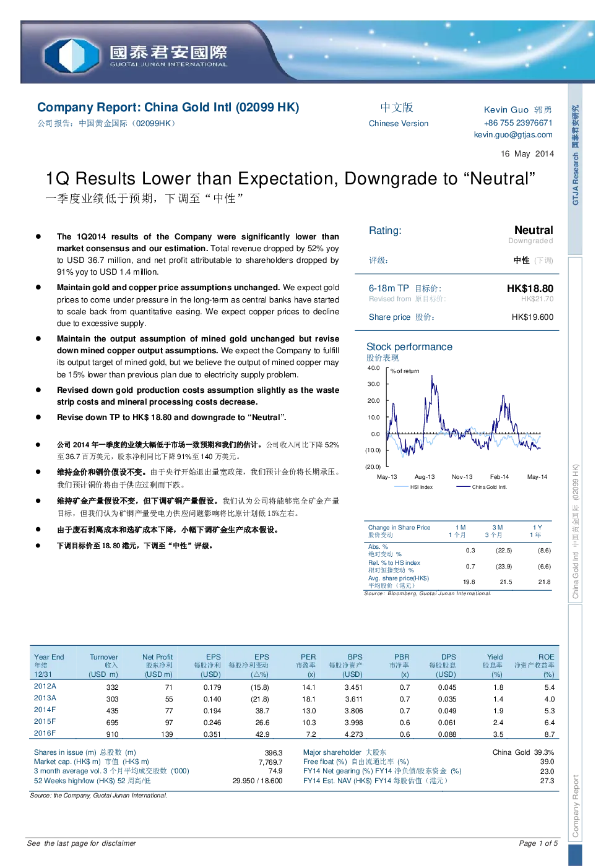
Task: Click the 1M Abs. % value 0.3
Action: 470,550
